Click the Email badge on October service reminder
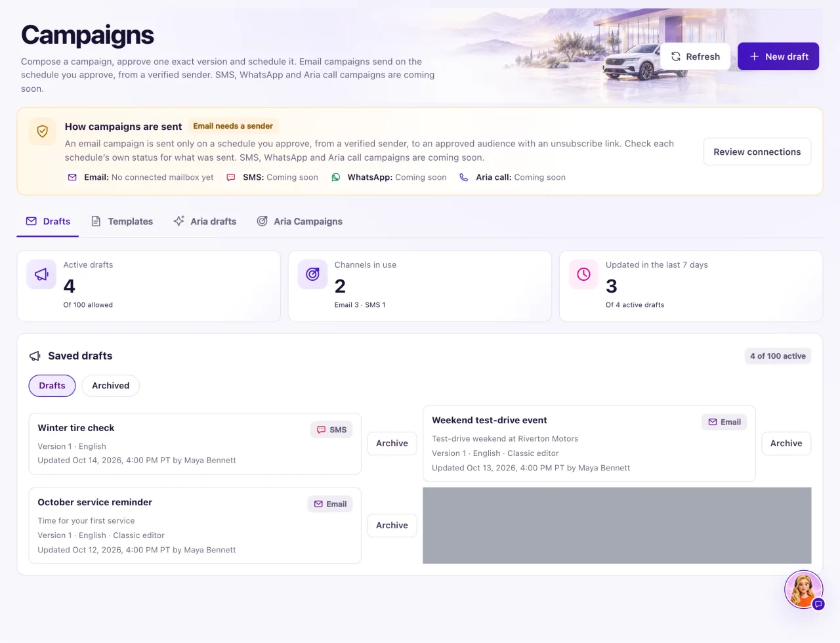Screen dimensions: 840x643 330,504
